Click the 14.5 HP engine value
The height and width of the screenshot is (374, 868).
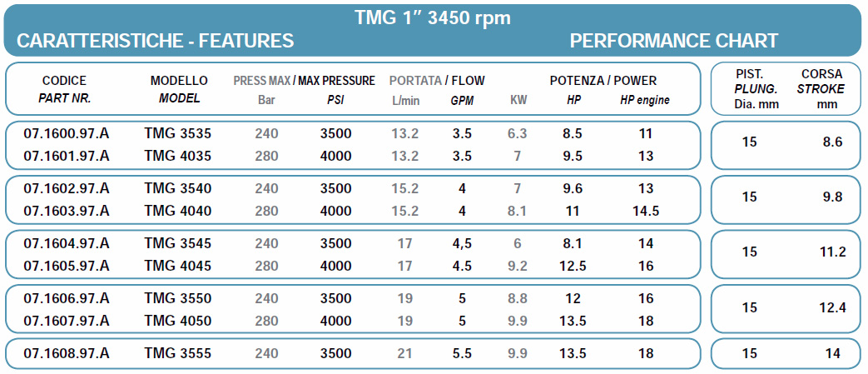point(645,211)
